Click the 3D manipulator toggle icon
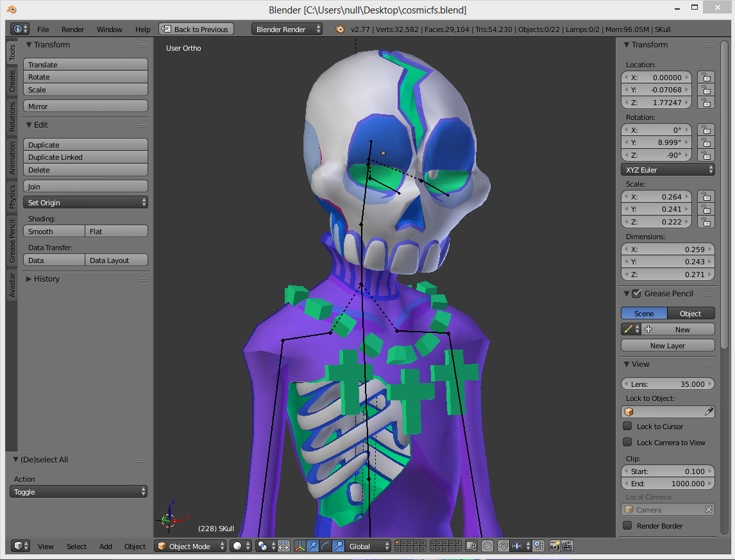Screen dimensions: 735x560 point(300,546)
